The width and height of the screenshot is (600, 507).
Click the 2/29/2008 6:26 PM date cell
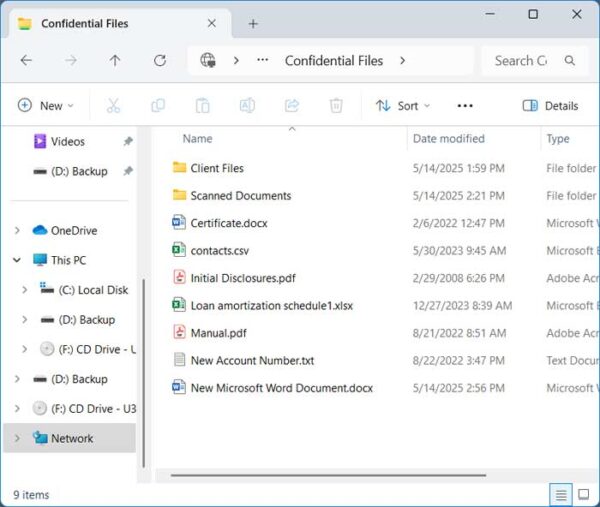(458, 278)
